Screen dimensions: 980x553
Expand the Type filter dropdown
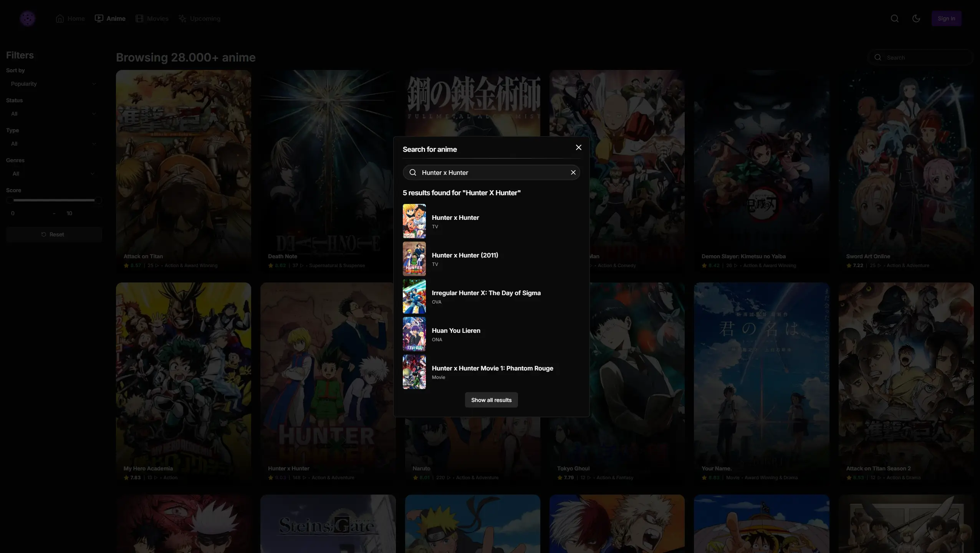click(x=53, y=144)
